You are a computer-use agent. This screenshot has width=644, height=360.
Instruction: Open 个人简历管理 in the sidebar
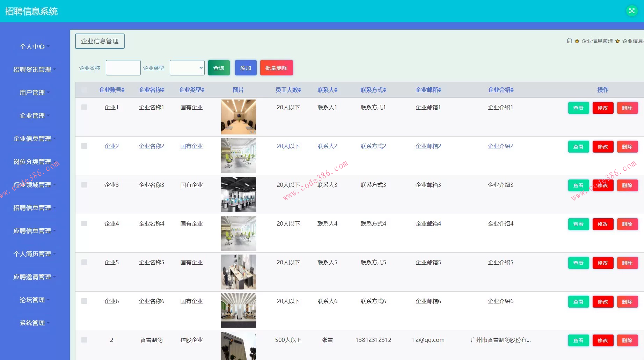point(32,254)
